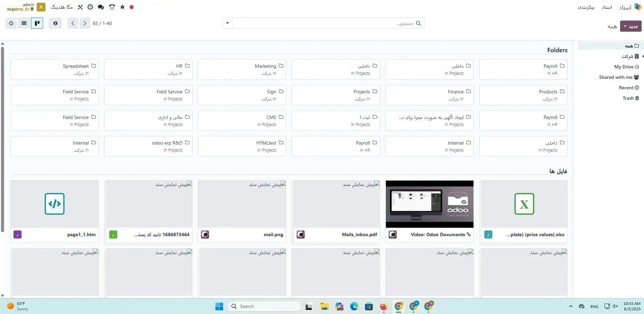Viewport: 644px width, 314px height.
Task: Toggle the red screen recording dot
Action: tap(131, 7)
